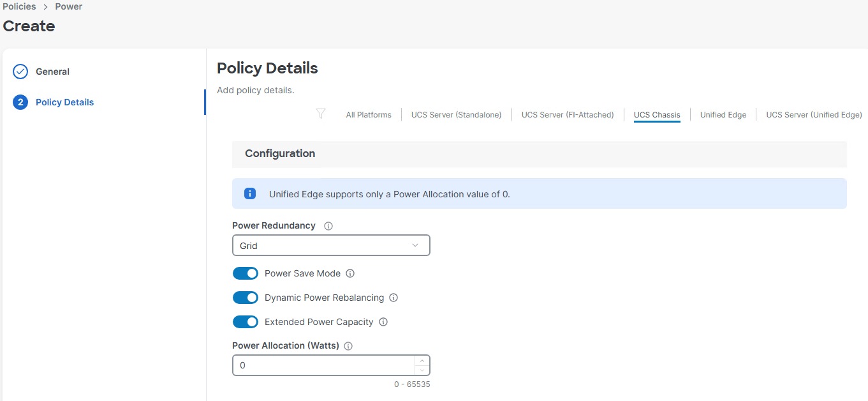Click the Dynamic Power Rebalancing info icon
Viewport: 868px width, 401px height.
point(394,298)
